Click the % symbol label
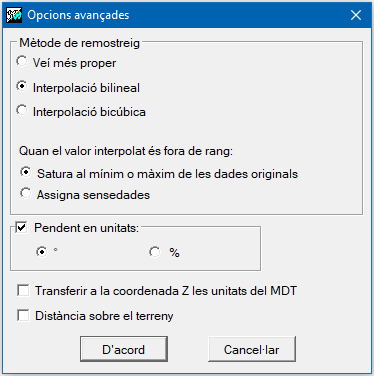 174,253
